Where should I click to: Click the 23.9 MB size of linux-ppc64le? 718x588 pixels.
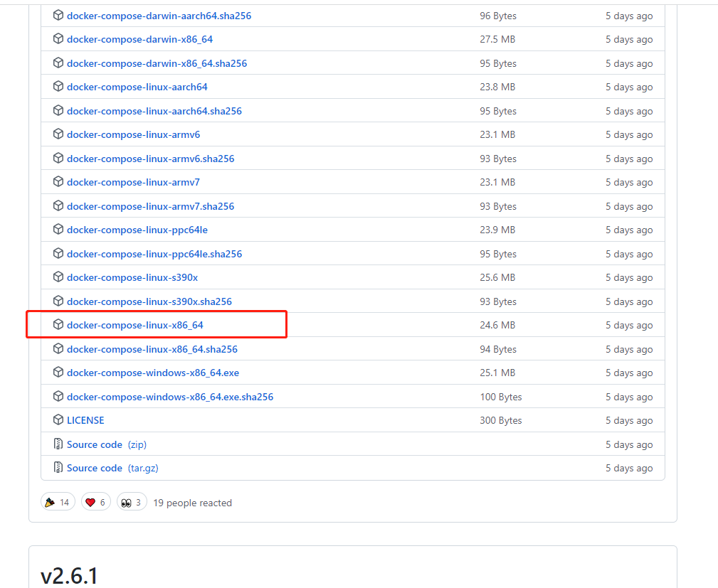click(x=497, y=230)
